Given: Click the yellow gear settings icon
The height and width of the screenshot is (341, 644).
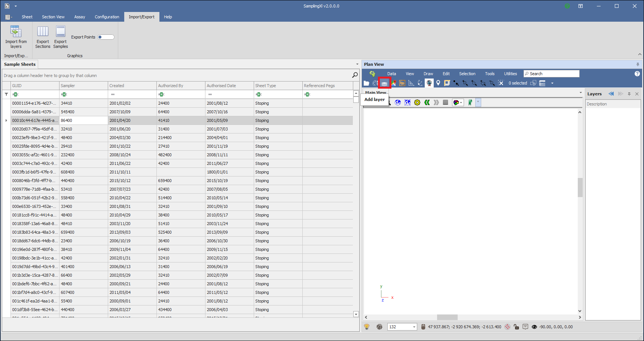Looking at the screenshot, I should [417, 102].
